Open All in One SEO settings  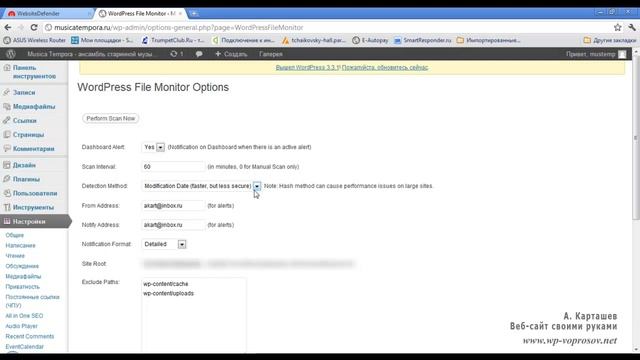[x=24, y=316]
